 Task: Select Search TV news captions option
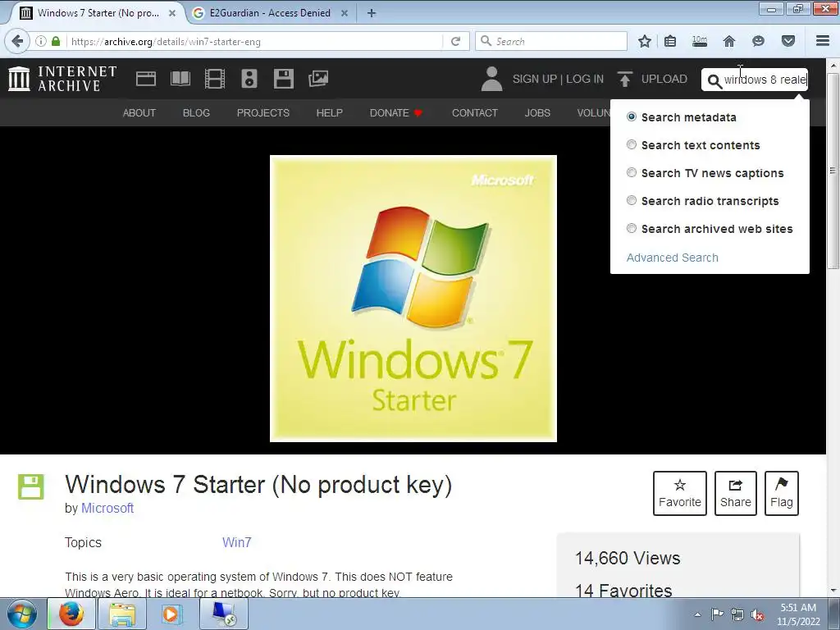click(632, 172)
